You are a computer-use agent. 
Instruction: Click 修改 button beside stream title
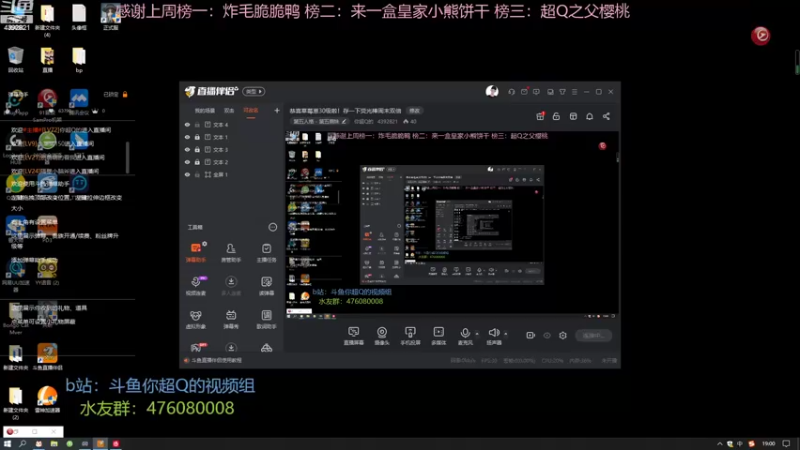pyautogui.click(x=414, y=111)
